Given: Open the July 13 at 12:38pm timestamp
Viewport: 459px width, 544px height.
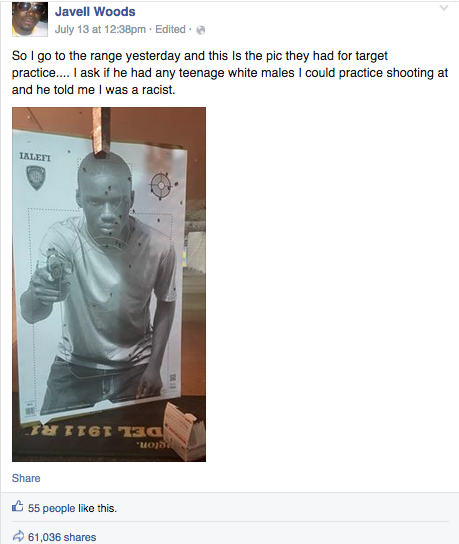Looking at the screenshot, I should pyautogui.click(x=100, y=29).
